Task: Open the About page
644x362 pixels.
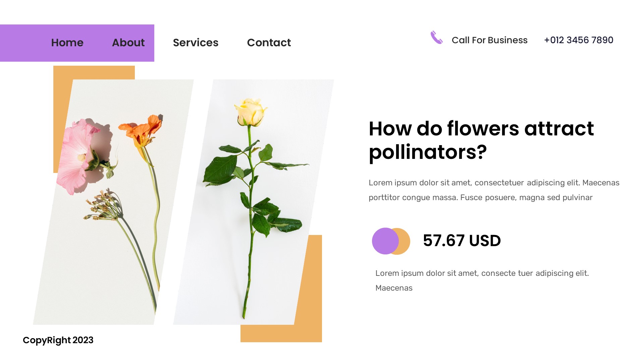Action: point(128,43)
